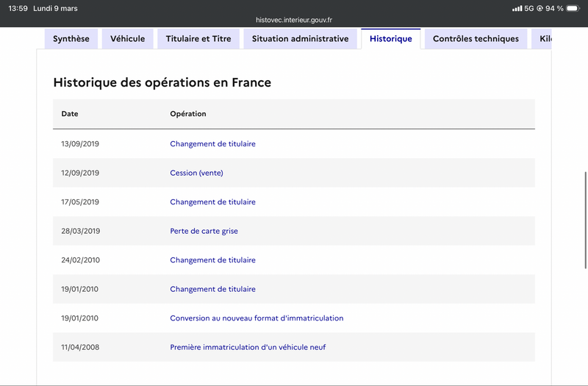588x386 pixels.
Task: Tap the cellular signal bars icon
Action: tap(517, 8)
